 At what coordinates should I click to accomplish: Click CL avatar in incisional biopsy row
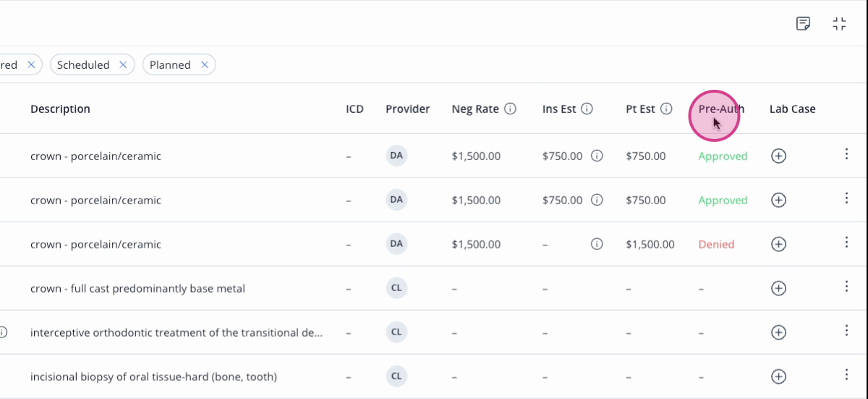point(396,377)
